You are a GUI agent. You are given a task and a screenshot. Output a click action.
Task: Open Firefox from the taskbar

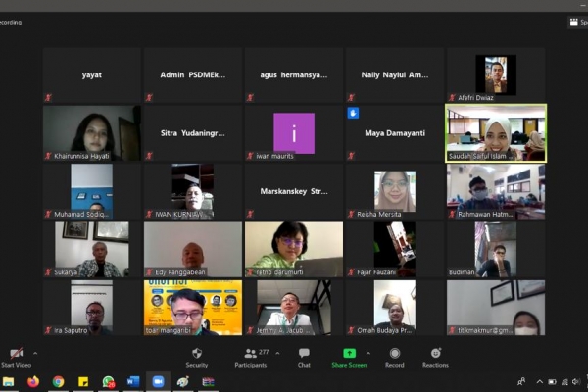pos(33,382)
